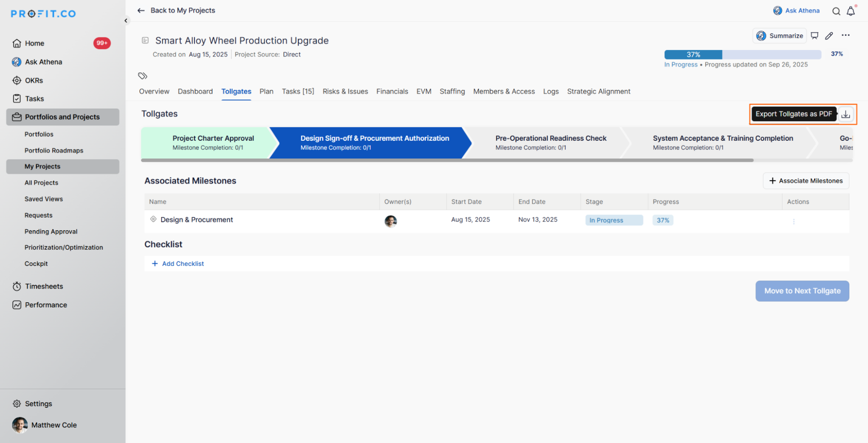Click the horizontal tollgates scrollbar
Image resolution: width=868 pixels, height=443 pixels.
click(447, 160)
